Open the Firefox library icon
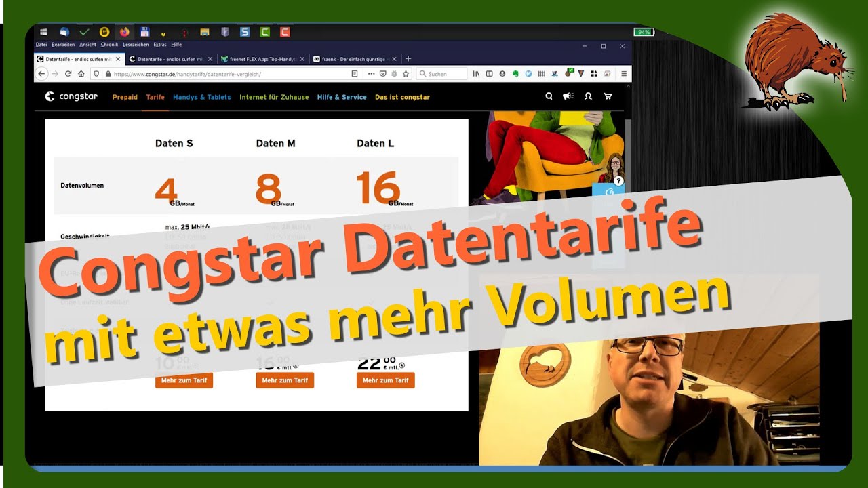The width and height of the screenshot is (868, 488). coord(476,73)
